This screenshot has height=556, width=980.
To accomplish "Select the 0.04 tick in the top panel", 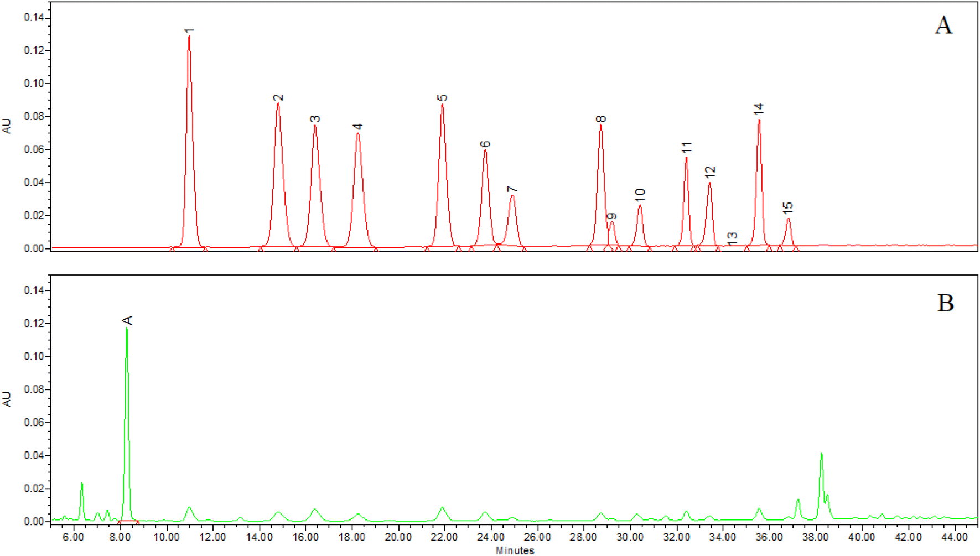I will pos(33,183).
